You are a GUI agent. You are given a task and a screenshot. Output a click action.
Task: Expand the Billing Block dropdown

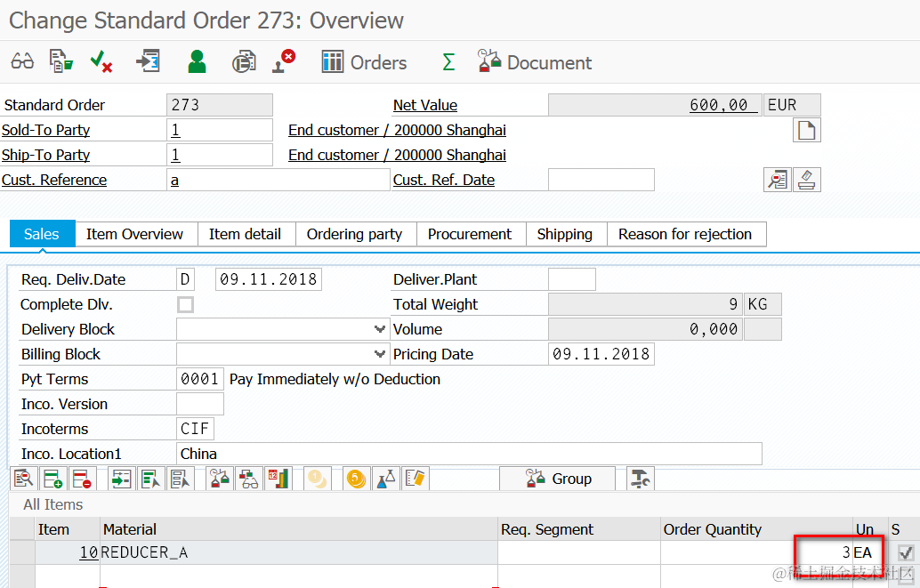[x=380, y=354]
